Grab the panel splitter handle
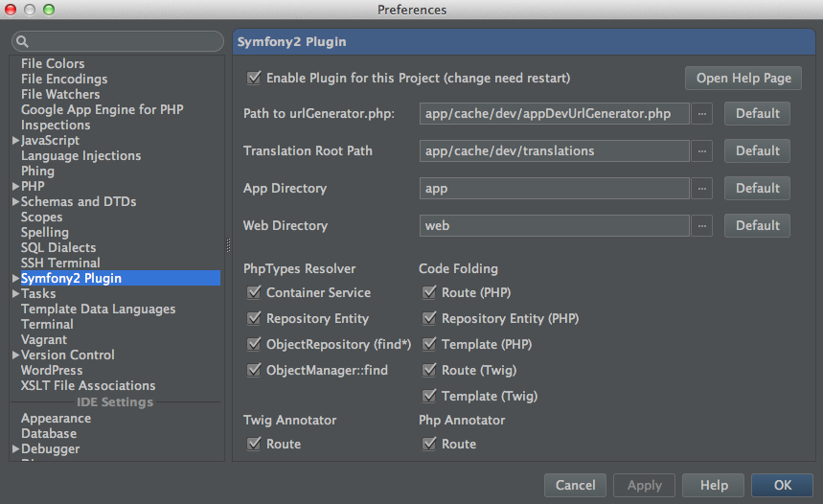 click(228, 245)
